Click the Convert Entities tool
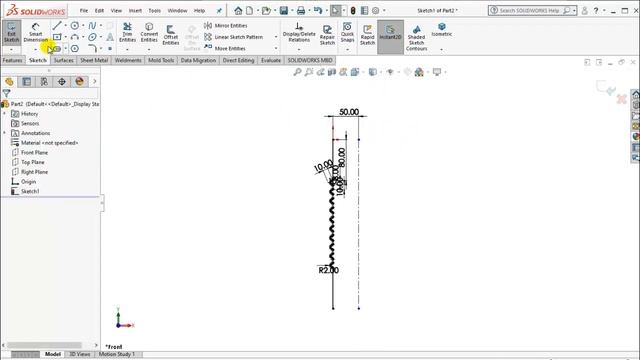The width and height of the screenshot is (640, 360). 149,32
